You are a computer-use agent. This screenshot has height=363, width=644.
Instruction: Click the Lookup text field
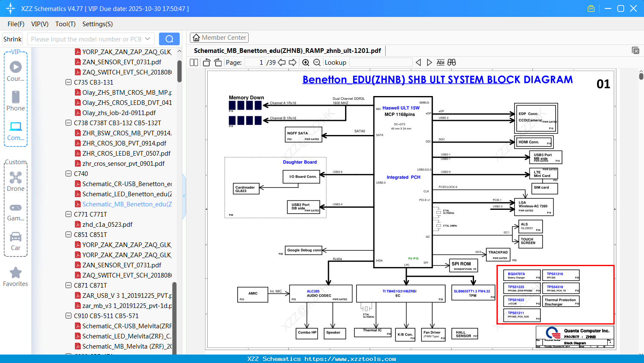(x=381, y=63)
